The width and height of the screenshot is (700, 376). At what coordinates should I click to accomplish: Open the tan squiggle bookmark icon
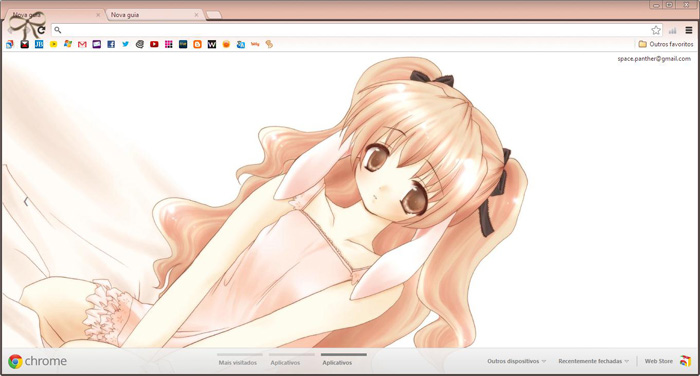tap(269, 44)
